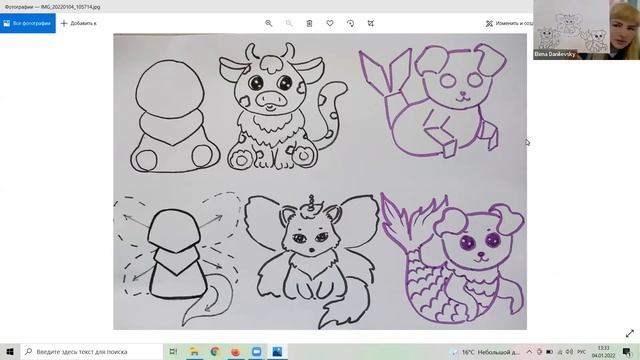Zoom in on the photo
Viewport: 640px width, 360px height.
[x=268, y=23]
